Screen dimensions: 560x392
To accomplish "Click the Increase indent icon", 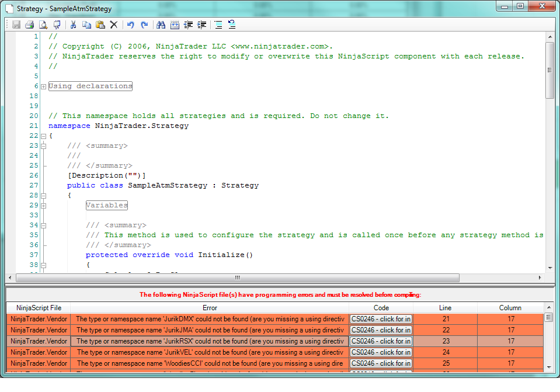I will click(x=202, y=25).
